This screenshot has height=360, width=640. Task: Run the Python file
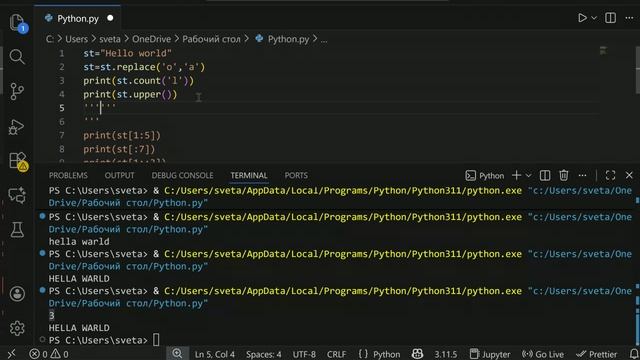pos(582,18)
